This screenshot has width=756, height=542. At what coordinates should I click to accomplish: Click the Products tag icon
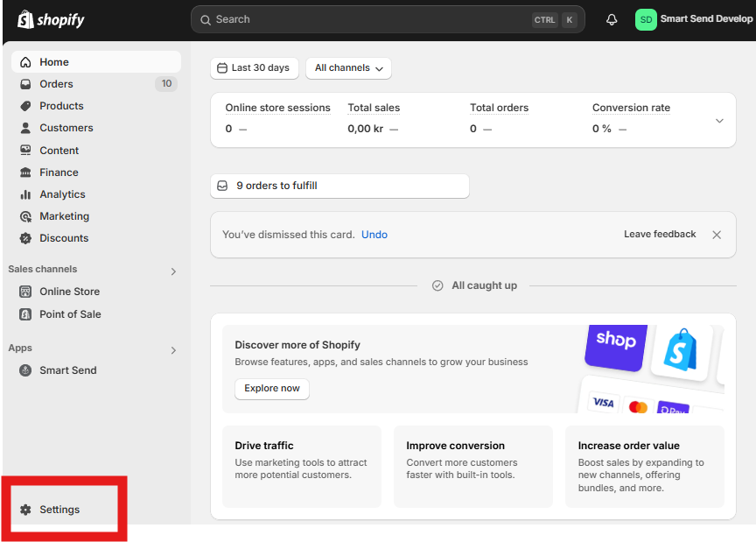(25, 106)
